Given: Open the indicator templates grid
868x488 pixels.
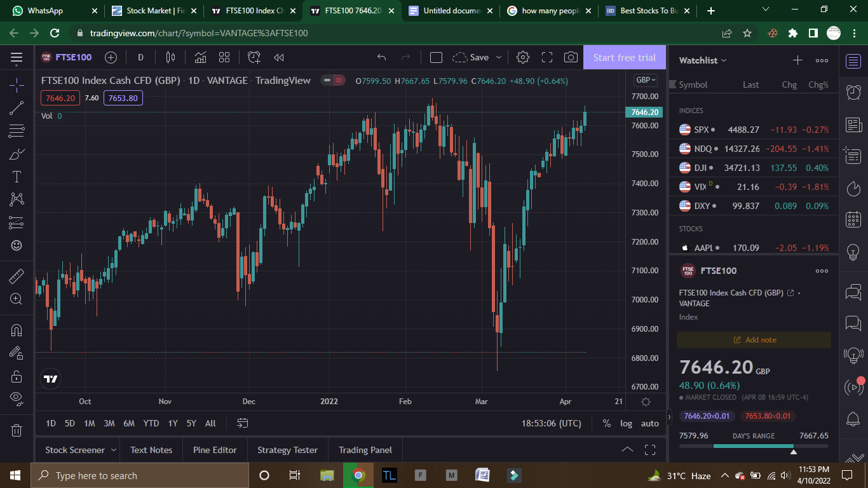Looking at the screenshot, I should tap(224, 57).
